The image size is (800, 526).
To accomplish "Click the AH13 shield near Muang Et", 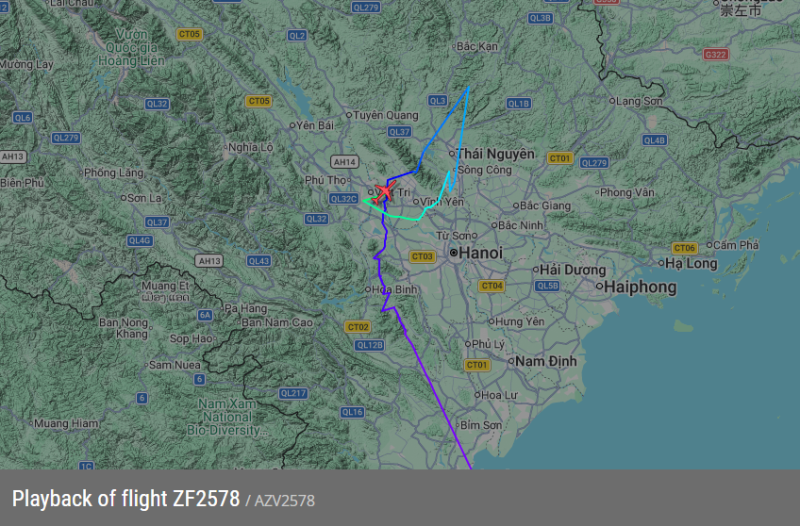I will pyautogui.click(x=209, y=261).
